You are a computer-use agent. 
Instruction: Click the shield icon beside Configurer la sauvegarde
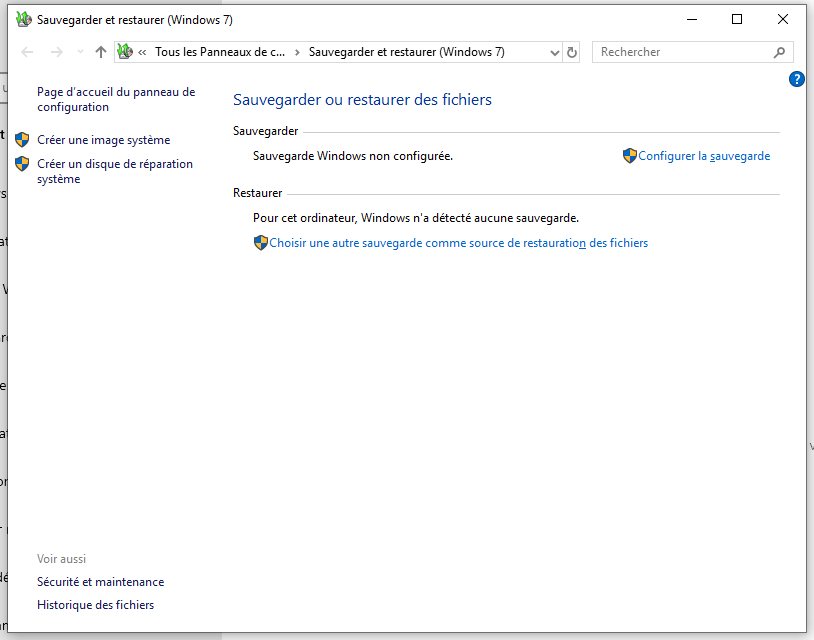pos(630,155)
